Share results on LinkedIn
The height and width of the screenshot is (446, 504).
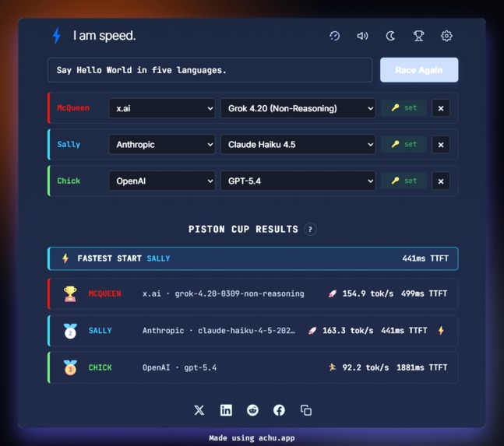tap(226, 410)
